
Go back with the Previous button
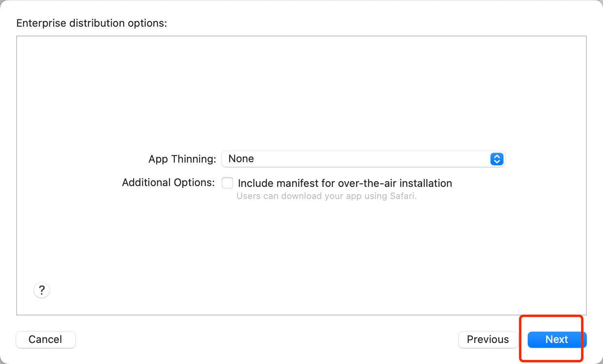coord(488,339)
